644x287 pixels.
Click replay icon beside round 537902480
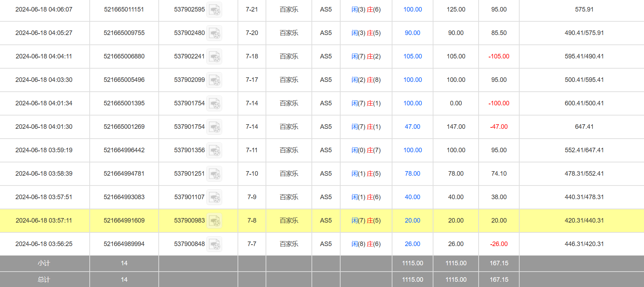(x=214, y=33)
